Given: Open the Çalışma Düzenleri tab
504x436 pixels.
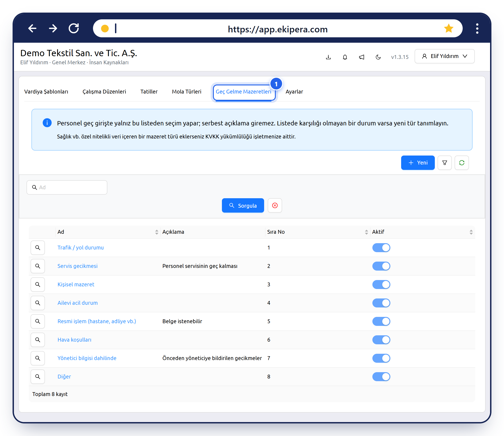Looking at the screenshot, I should pos(104,91).
